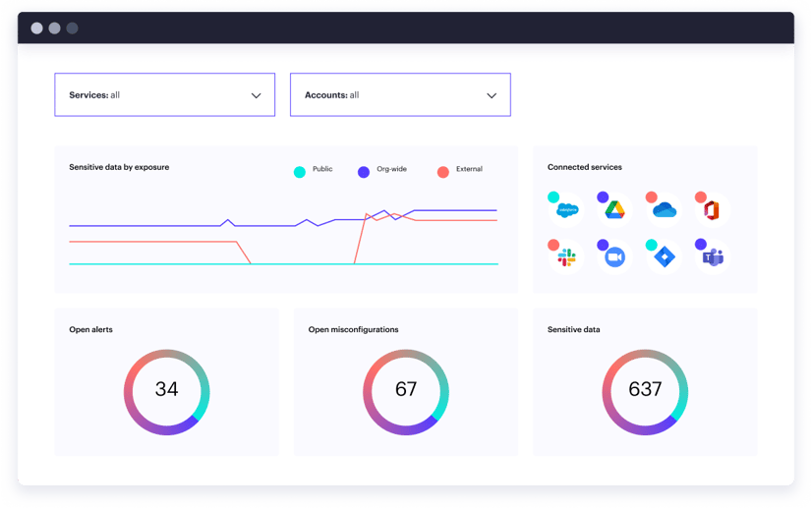
Task: Click the Public legend label
Action: pyautogui.click(x=322, y=169)
